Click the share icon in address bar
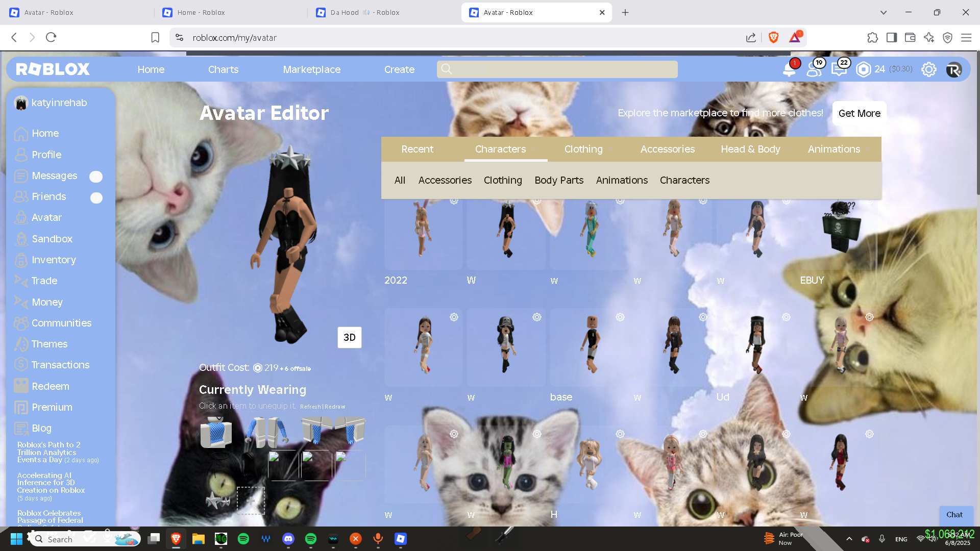The image size is (980, 551). [x=751, y=37]
